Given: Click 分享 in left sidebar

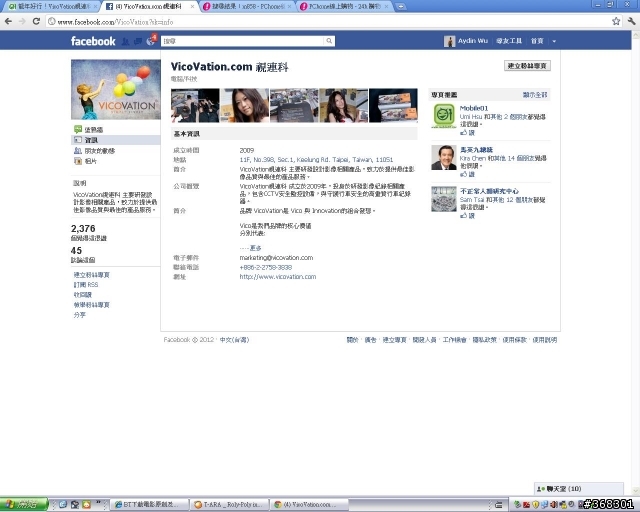Looking at the screenshot, I should point(80,315).
